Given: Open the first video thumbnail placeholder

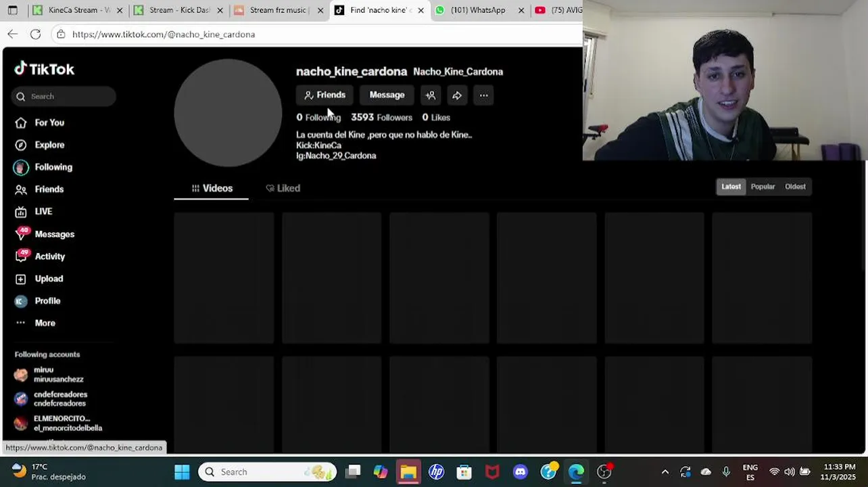Looking at the screenshot, I should [x=224, y=278].
